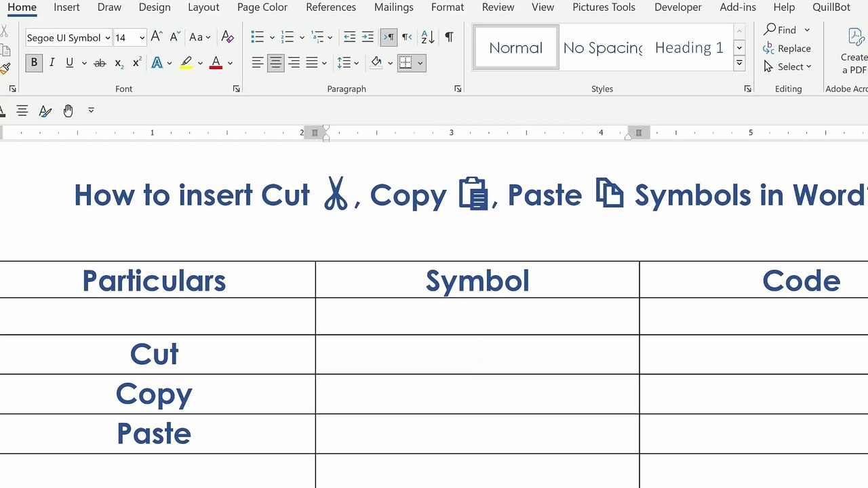
Task: Apply Normal style
Action: [516, 47]
